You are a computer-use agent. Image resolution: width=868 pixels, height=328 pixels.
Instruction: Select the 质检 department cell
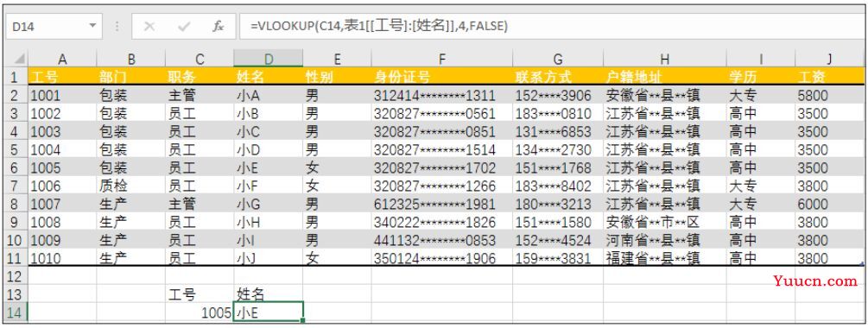click(130, 186)
